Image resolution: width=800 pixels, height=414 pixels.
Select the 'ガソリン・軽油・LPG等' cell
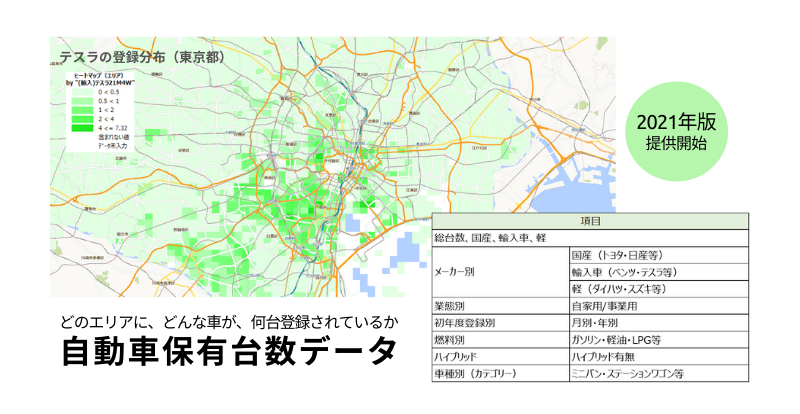pyautogui.click(x=659, y=340)
